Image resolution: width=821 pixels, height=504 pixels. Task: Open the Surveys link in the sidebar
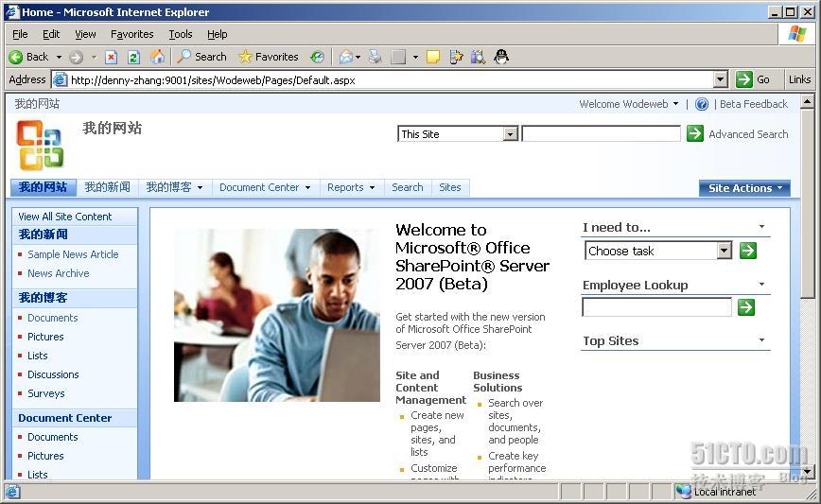tap(46, 393)
